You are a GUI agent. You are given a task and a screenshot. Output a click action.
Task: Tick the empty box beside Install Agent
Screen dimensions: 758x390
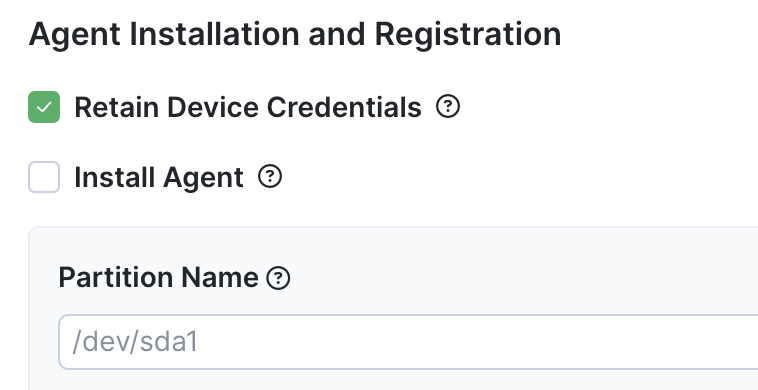pyautogui.click(x=44, y=177)
